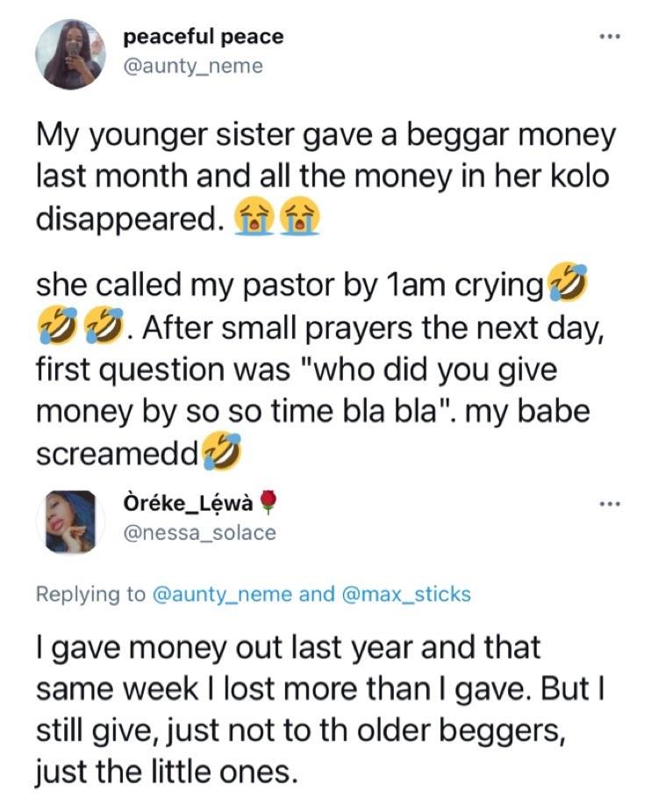Click the 'Replying to' label text
658x812 pixels.
92,593
